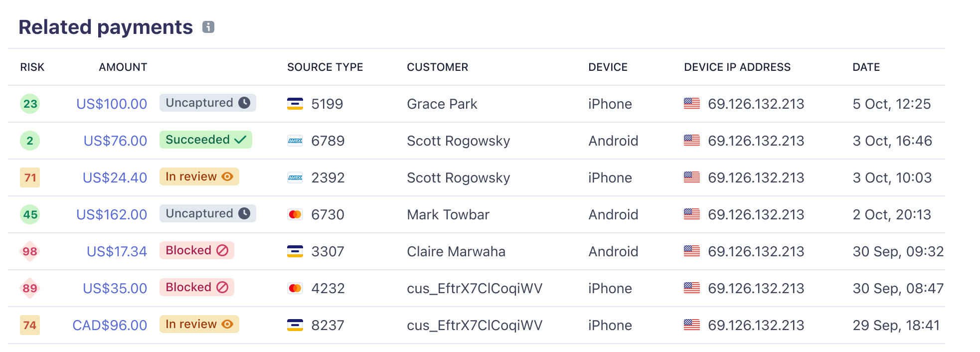Click the Blocked badge for US$17.34

(x=196, y=250)
